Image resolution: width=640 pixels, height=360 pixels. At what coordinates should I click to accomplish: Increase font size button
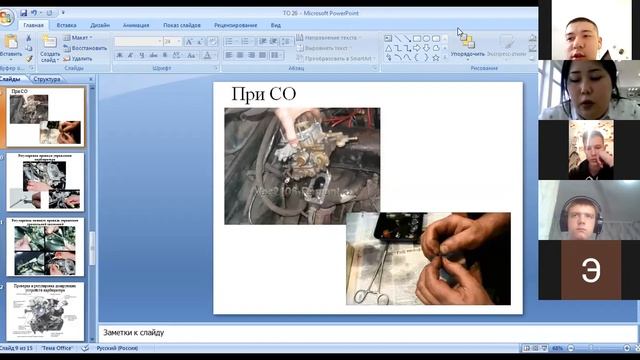coord(189,42)
